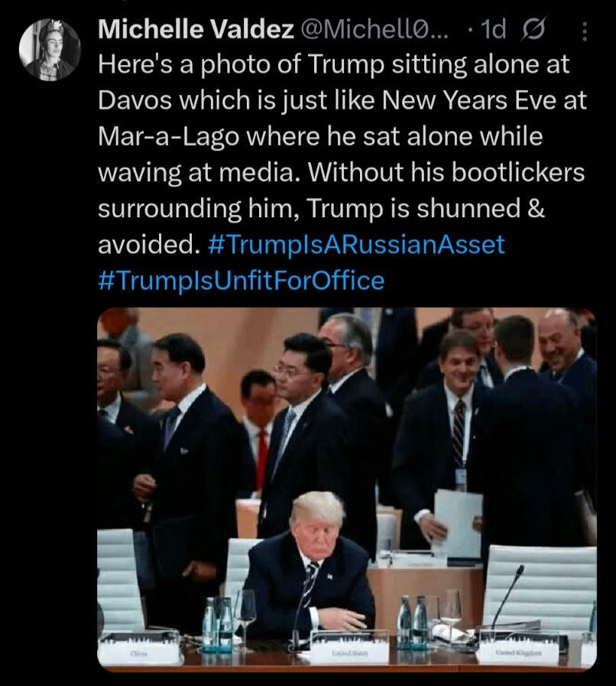
Task: Open the #TrumpIsUnfitForOffice hashtag
Action: click(x=242, y=281)
